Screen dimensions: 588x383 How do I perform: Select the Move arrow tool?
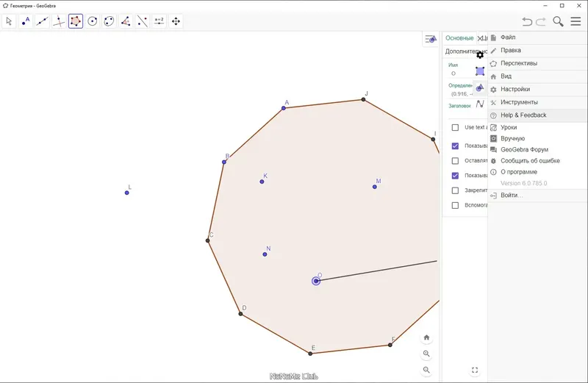(x=9, y=21)
